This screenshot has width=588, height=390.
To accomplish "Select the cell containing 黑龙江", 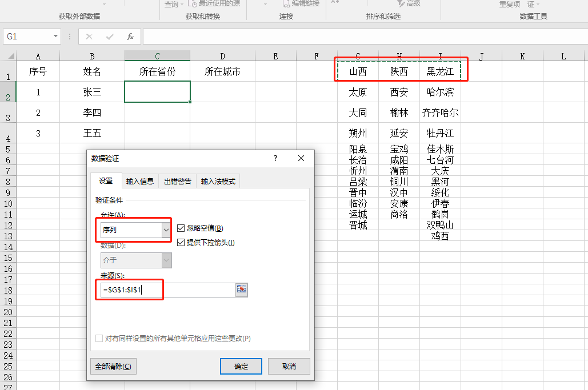I will tap(440, 71).
